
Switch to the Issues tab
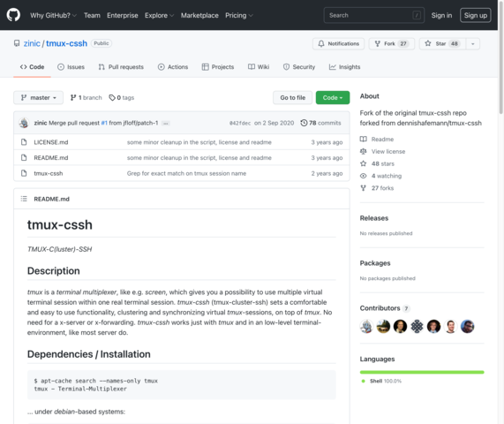[71, 67]
